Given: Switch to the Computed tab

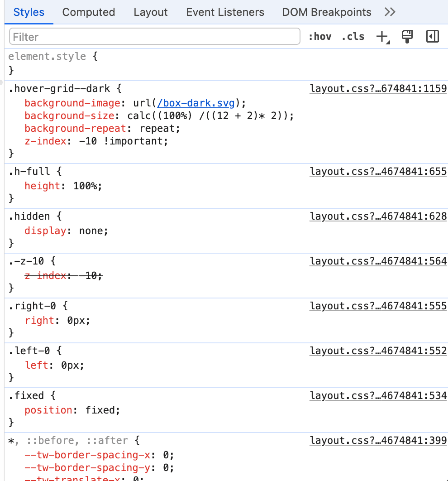Looking at the screenshot, I should pyautogui.click(x=88, y=12).
